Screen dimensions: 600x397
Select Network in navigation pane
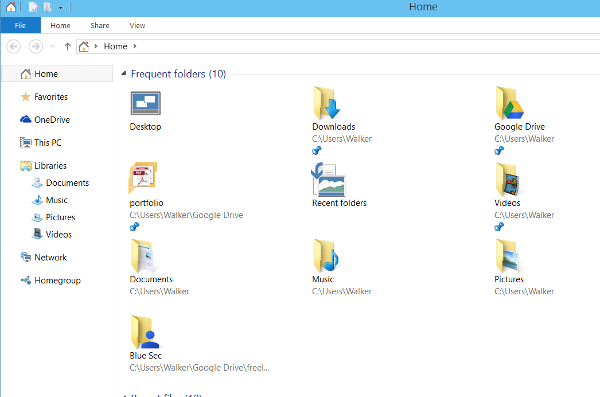tap(51, 257)
